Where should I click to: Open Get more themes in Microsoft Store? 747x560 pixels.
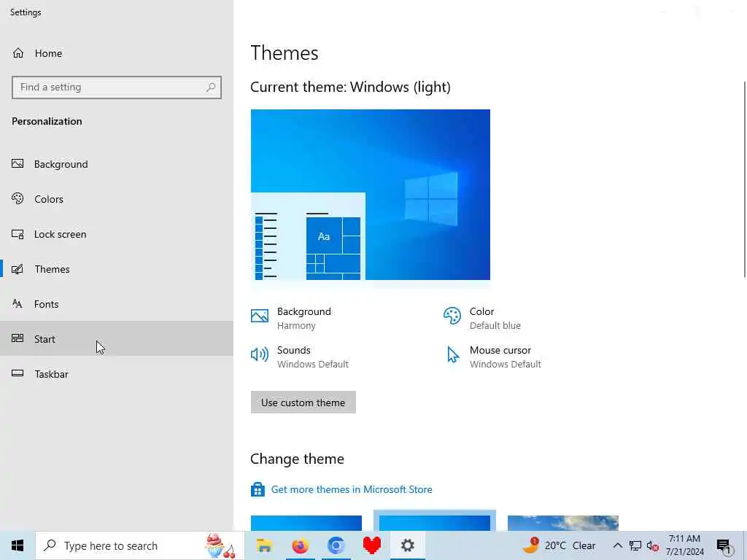[x=352, y=489]
